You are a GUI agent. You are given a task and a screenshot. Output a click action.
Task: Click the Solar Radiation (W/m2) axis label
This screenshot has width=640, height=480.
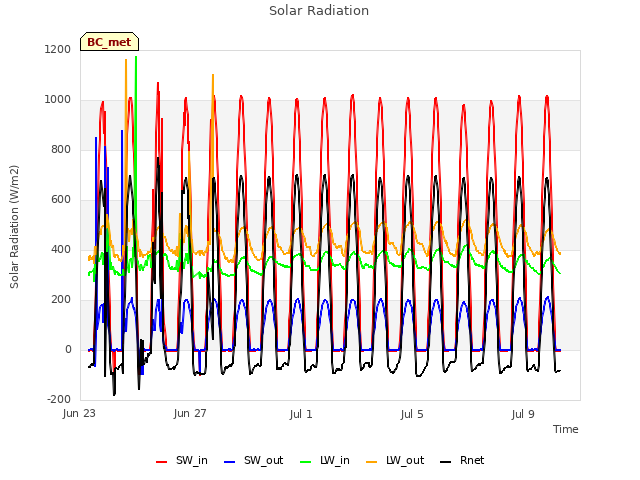(14, 227)
